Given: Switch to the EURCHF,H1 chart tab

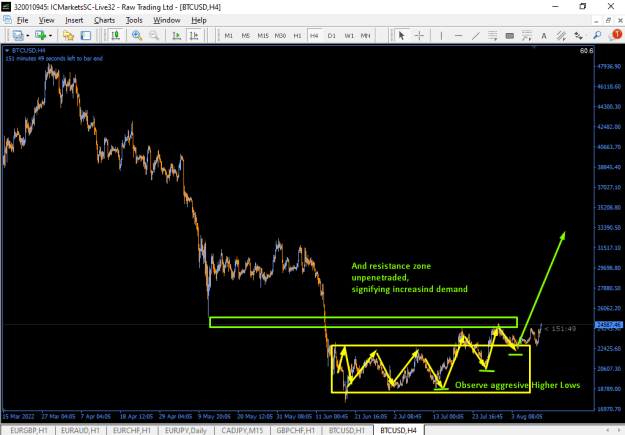Looking at the screenshot, I should coord(132,430).
